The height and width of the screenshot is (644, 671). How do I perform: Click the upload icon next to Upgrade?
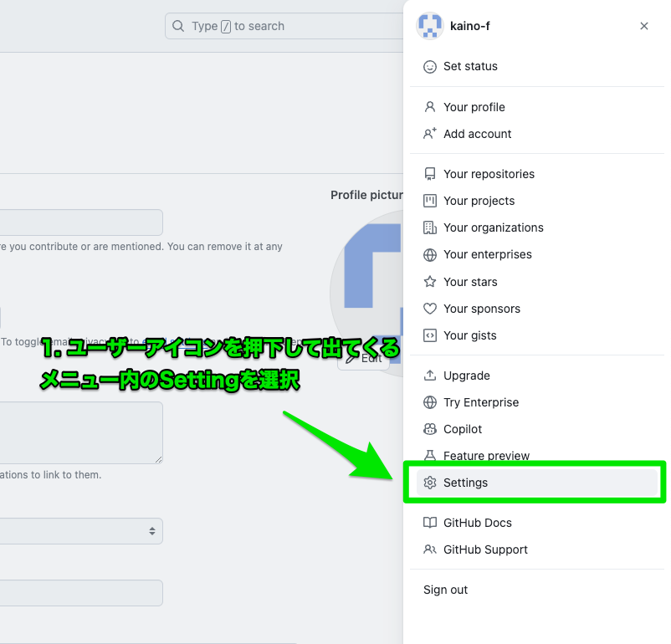click(429, 376)
